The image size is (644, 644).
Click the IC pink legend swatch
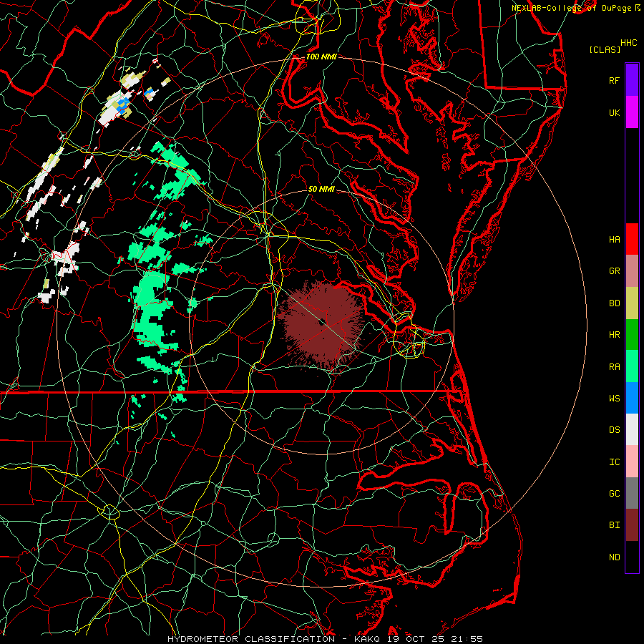[x=632, y=462]
